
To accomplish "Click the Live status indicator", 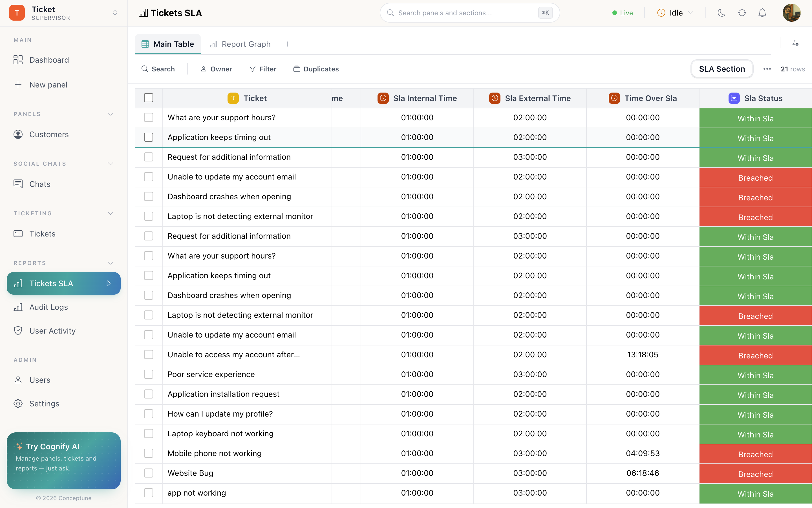I will (x=623, y=13).
